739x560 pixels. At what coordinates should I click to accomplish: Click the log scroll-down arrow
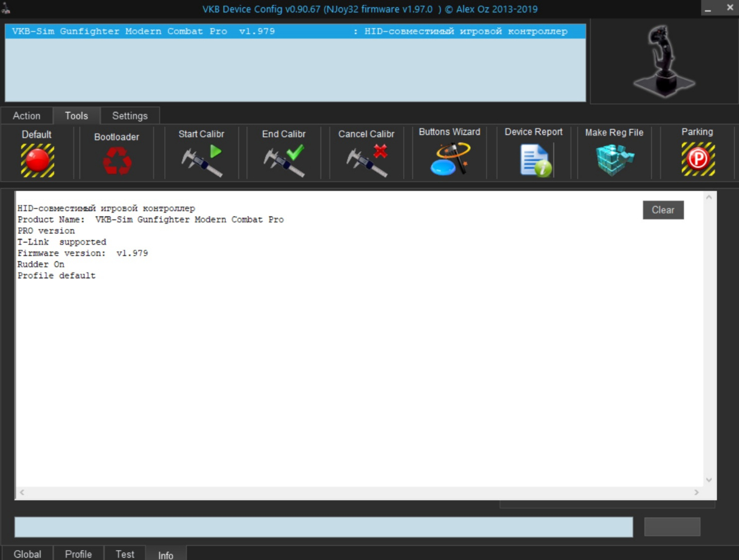click(x=709, y=480)
